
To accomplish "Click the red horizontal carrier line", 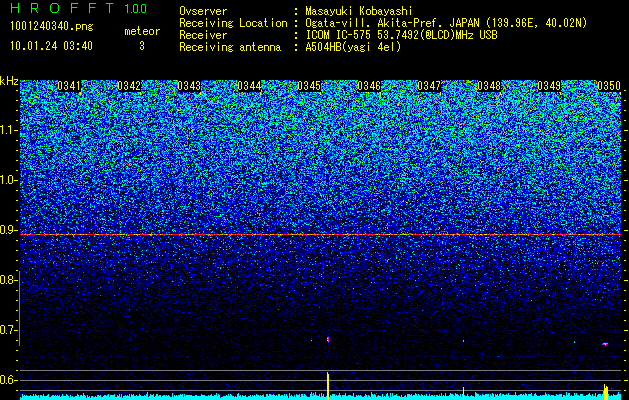I will click(320, 234).
